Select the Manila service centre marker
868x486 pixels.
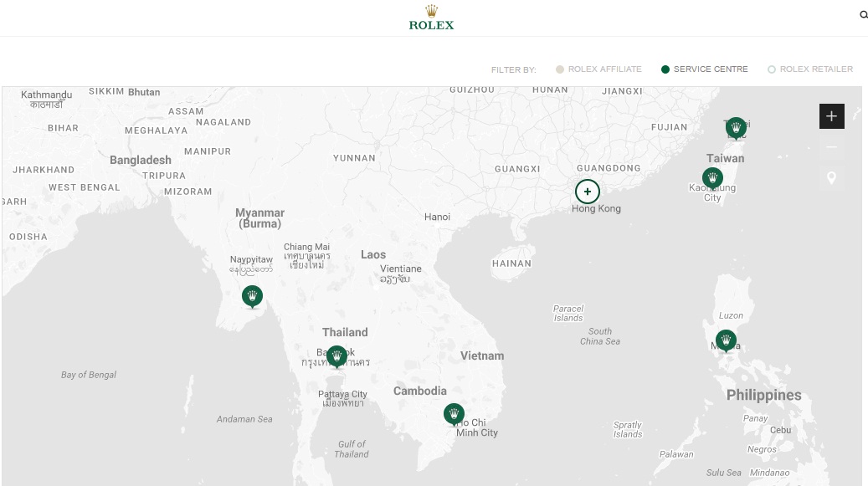pyautogui.click(x=726, y=340)
